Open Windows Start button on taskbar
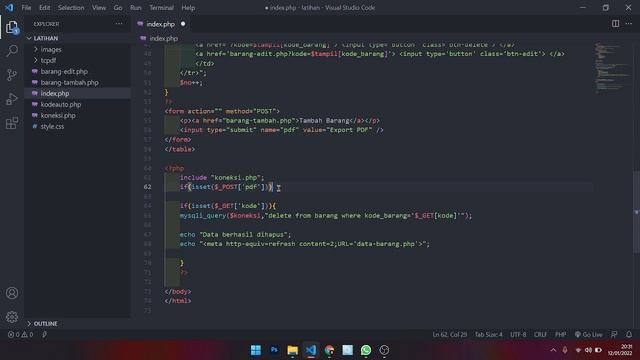The width and height of the screenshot is (640, 360). [256, 350]
